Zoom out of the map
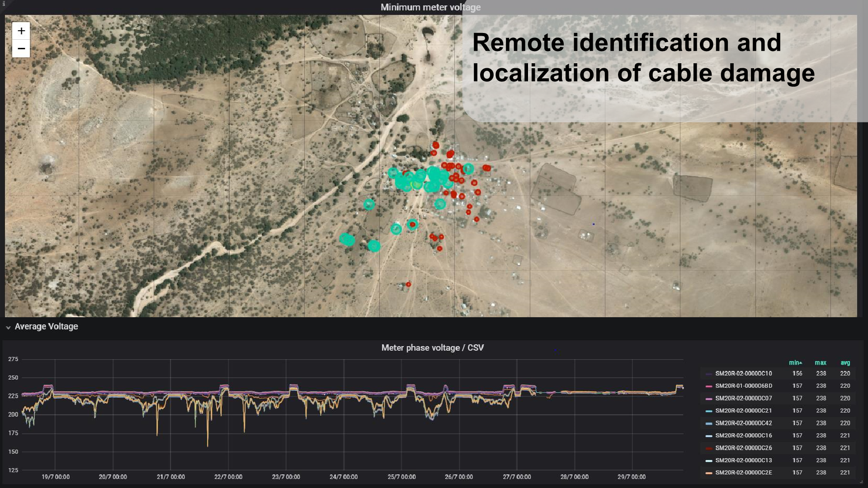This screenshot has width=868, height=488. pyautogui.click(x=21, y=48)
